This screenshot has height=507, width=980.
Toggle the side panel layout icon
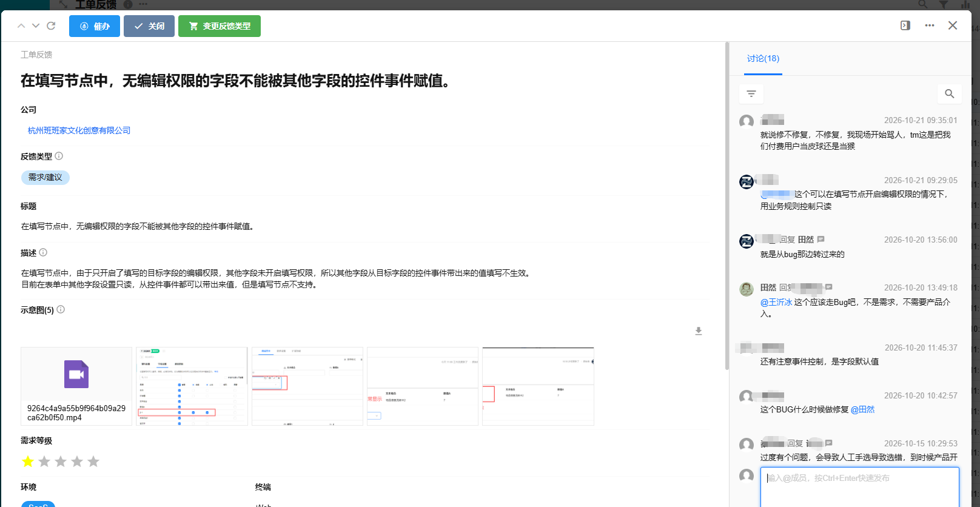tap(905, 25)
